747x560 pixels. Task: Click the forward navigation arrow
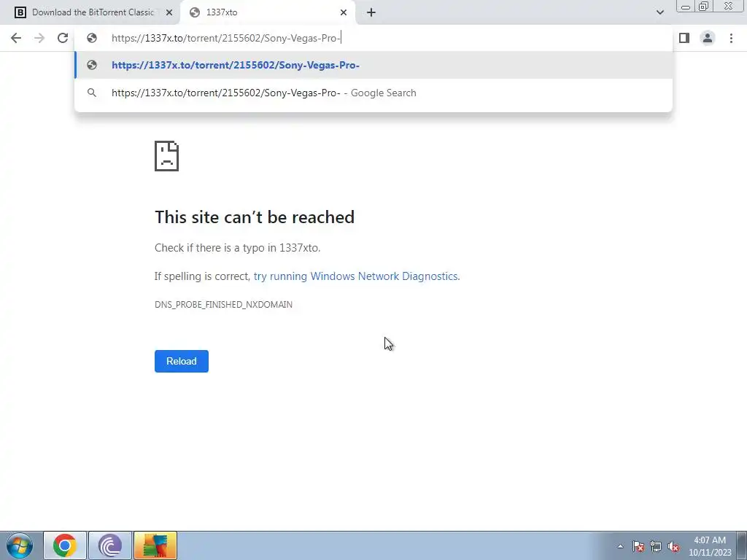(x=39, y=38)
